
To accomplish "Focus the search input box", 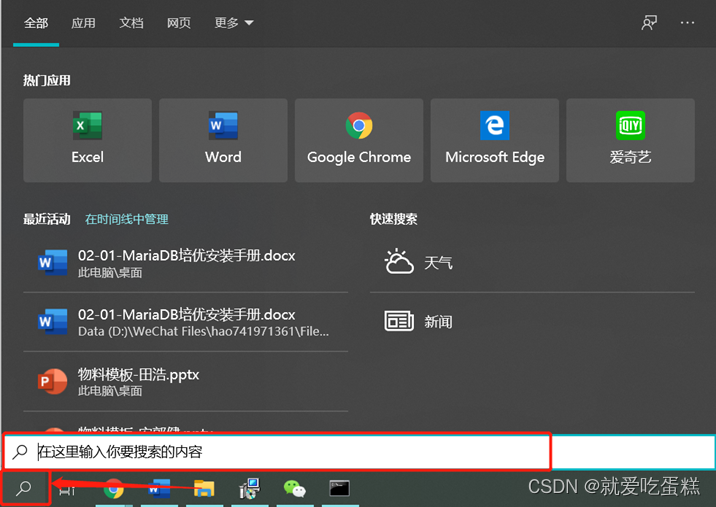I will [359, 452].
